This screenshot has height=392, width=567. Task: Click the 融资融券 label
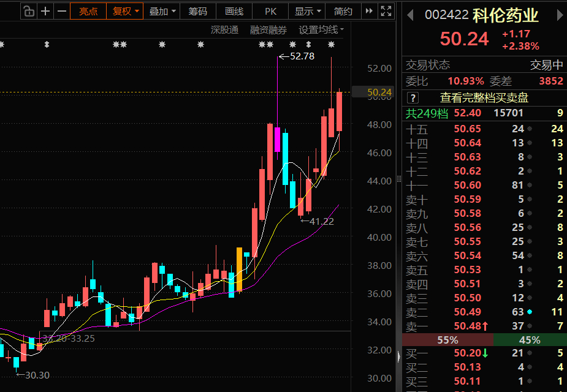(268, 30)
